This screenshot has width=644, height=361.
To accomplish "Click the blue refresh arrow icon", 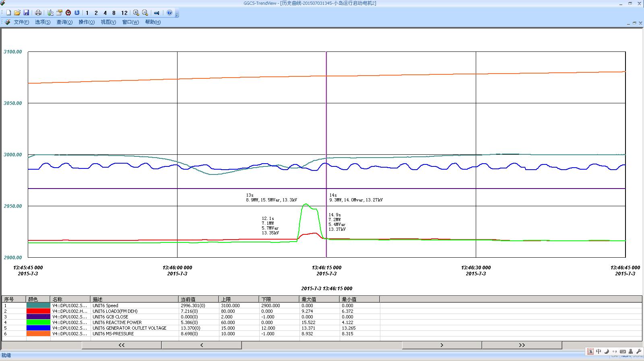I will [77, 13].
